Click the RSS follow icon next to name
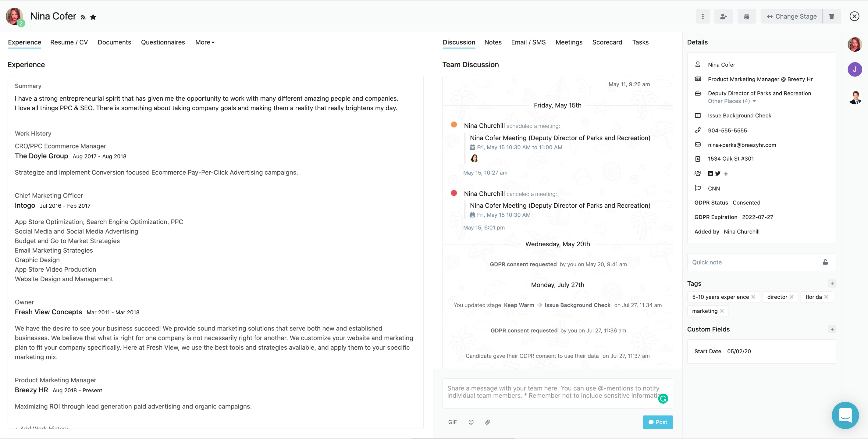The image size is (868, 439). 83,17
